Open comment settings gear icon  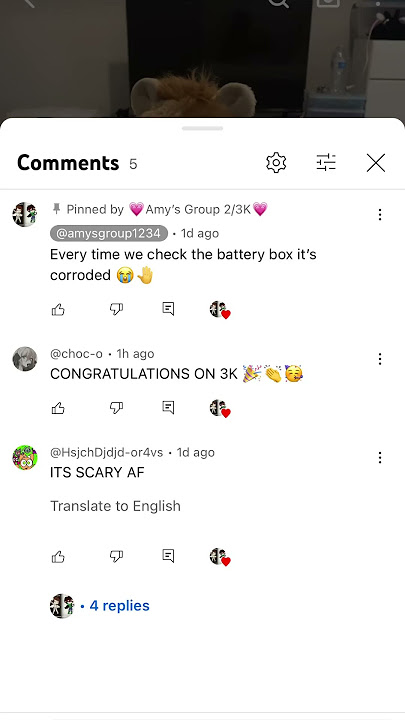[x=276, y=163]
